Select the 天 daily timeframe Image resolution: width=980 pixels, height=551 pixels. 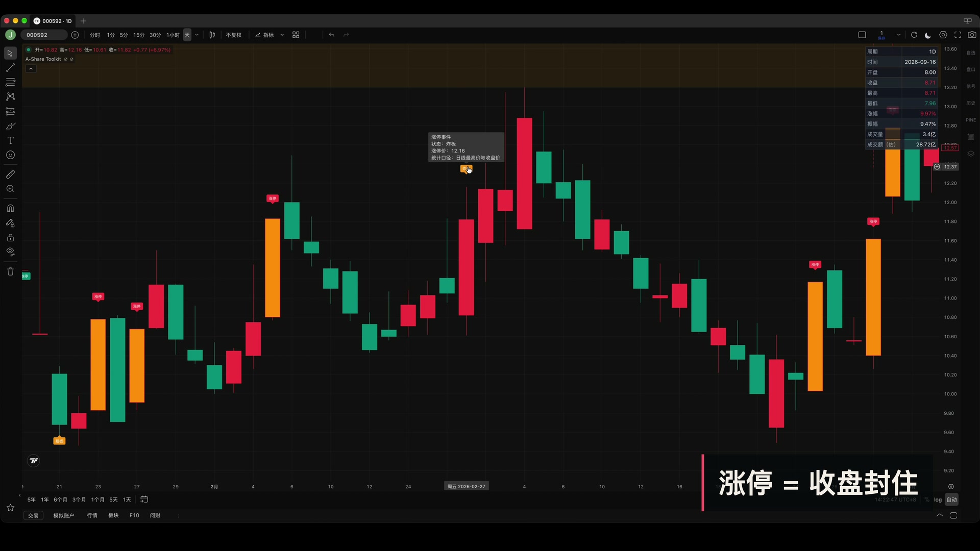(x=187, y=35)
